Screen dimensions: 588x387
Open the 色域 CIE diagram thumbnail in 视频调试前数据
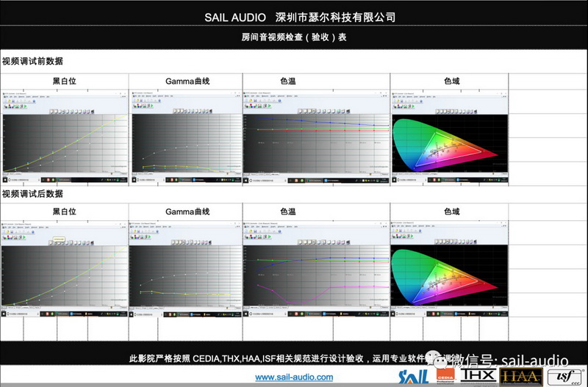click(x=450, y=137)
